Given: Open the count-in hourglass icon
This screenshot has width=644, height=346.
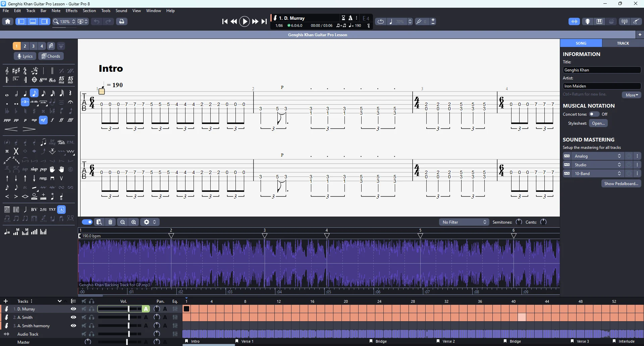Looking at the screenshot, I should [343, 18].
